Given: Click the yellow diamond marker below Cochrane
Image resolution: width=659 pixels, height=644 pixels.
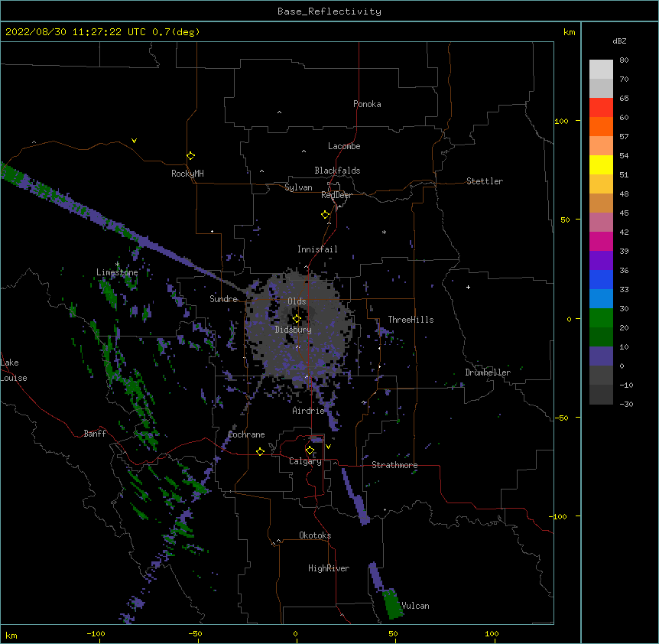Looking at the screenshot, I should pos(260,451).
